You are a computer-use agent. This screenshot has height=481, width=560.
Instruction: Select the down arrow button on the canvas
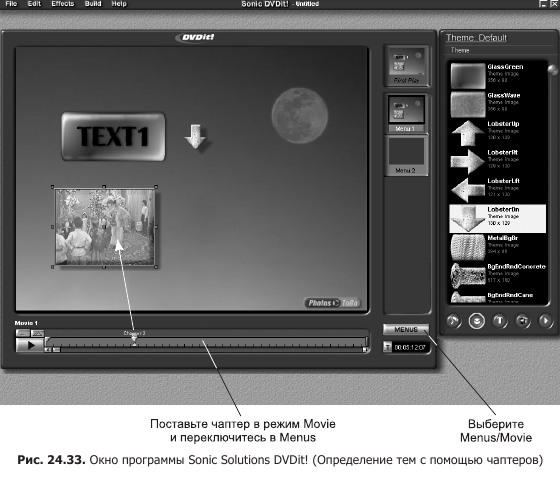click(x=195, y=136)
